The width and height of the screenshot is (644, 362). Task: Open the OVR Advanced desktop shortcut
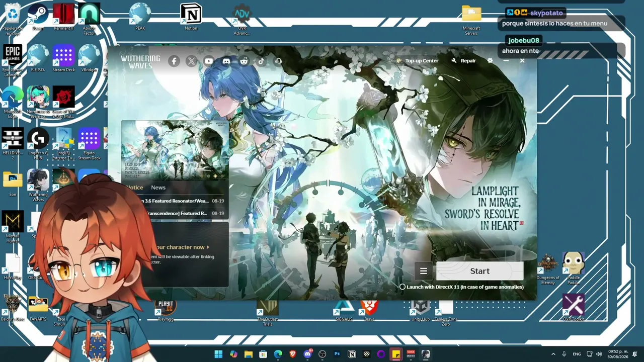242,19
